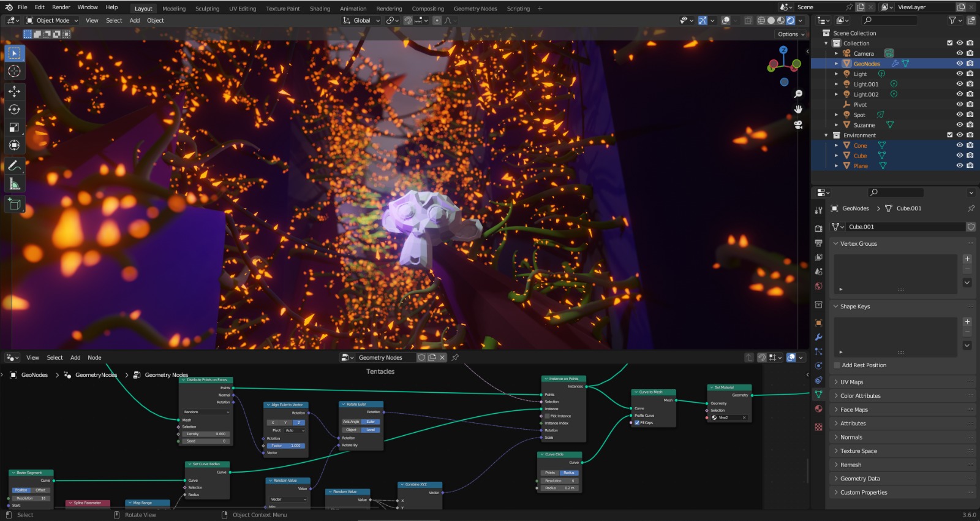The image size is (980, 521).
Task: Open the Node menu in node editor
Action: (x=94, y=358)
